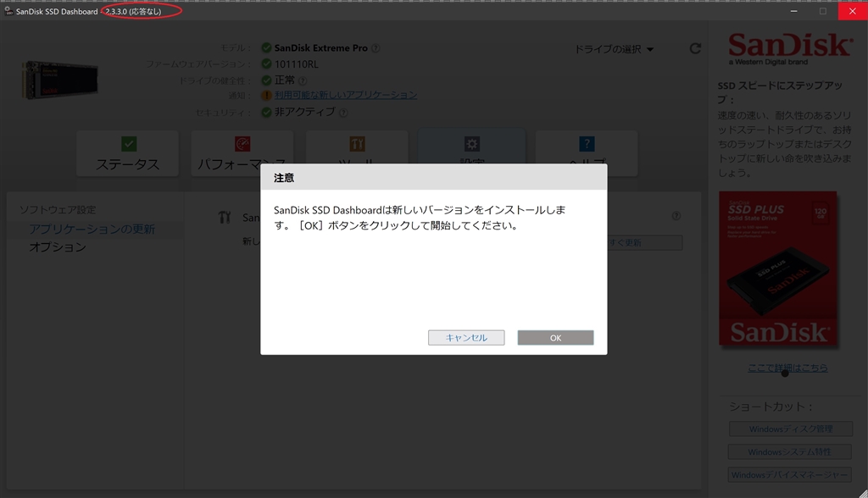Select アプリケーションの更新 in sidebar
Image resolution: width=868 pixels, height=498 pixels.
point(92,229)
